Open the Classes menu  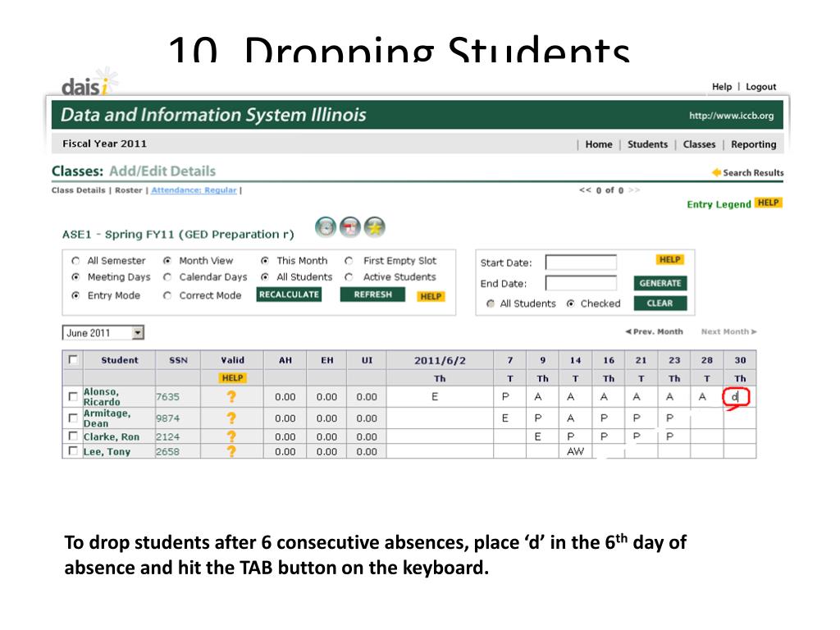pyautogui.click(x=699, y=144)
